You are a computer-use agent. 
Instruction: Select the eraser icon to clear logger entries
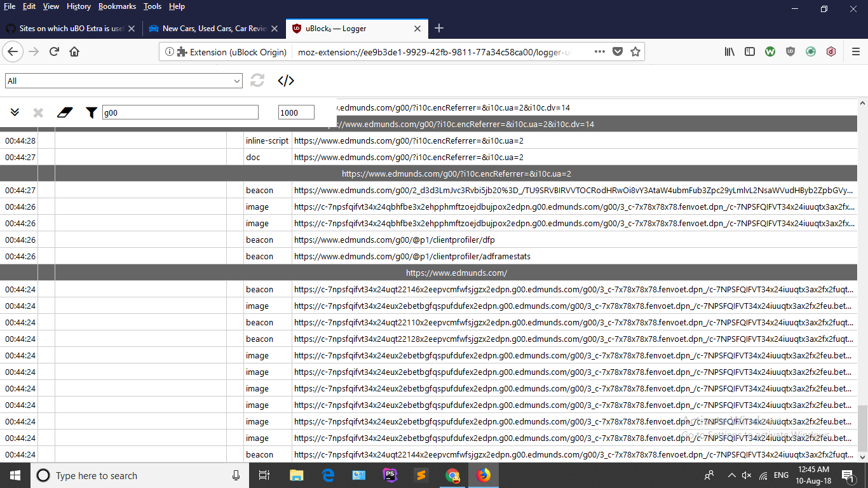click(64, 112)
